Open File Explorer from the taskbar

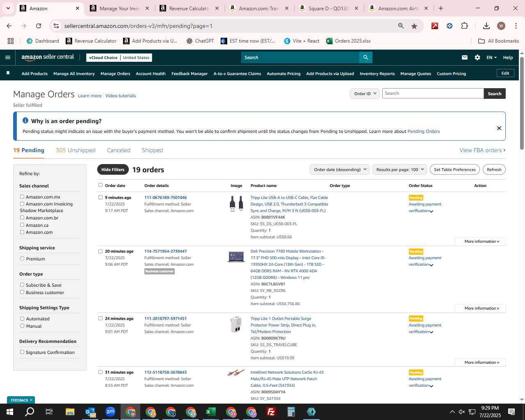[x=70, y=412]
